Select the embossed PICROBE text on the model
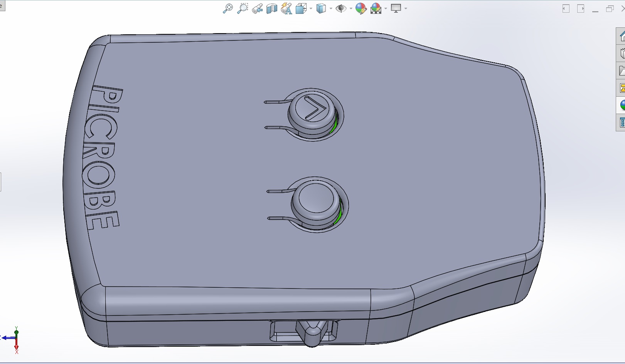The height and width of the screenshot is (364, 625). click(x=103, y=157)
